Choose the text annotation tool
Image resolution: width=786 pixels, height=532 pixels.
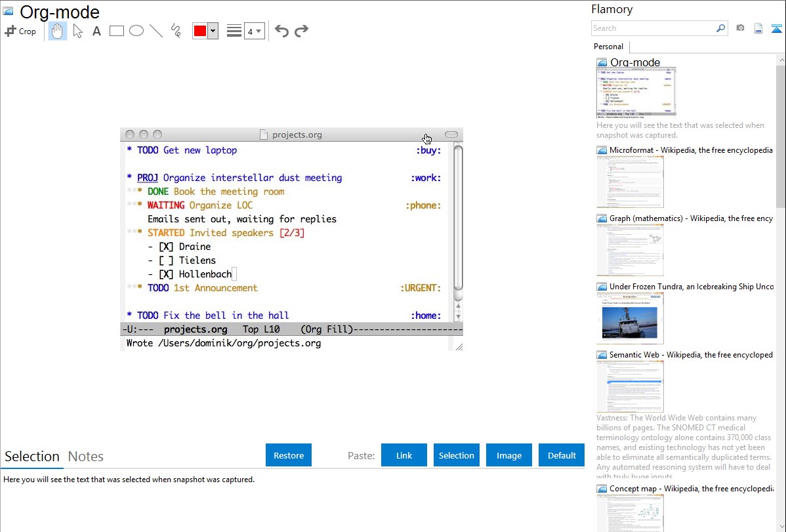tap(96, 31)
